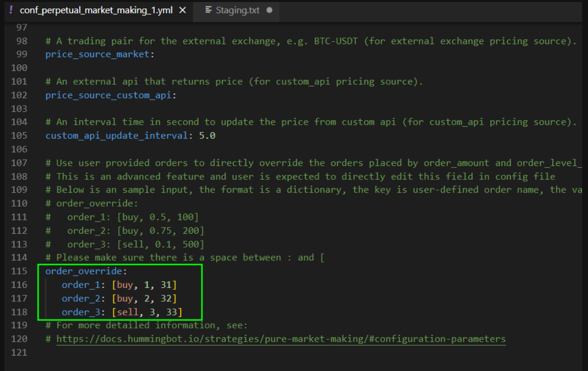Click the empty tab bar area
Viewport: 588px width, 371px height.
(x=421, y=9)
